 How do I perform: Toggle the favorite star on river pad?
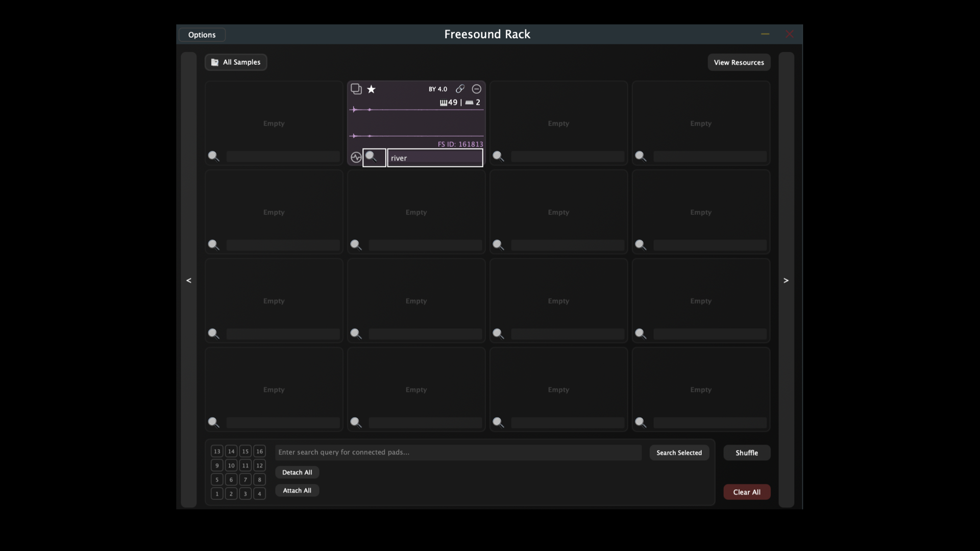click(x=371, y=89)
